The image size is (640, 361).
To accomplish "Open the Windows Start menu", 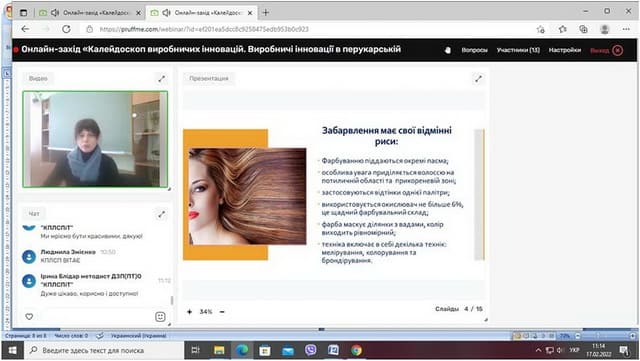I will pyautogui.click(x=12, y=350).
